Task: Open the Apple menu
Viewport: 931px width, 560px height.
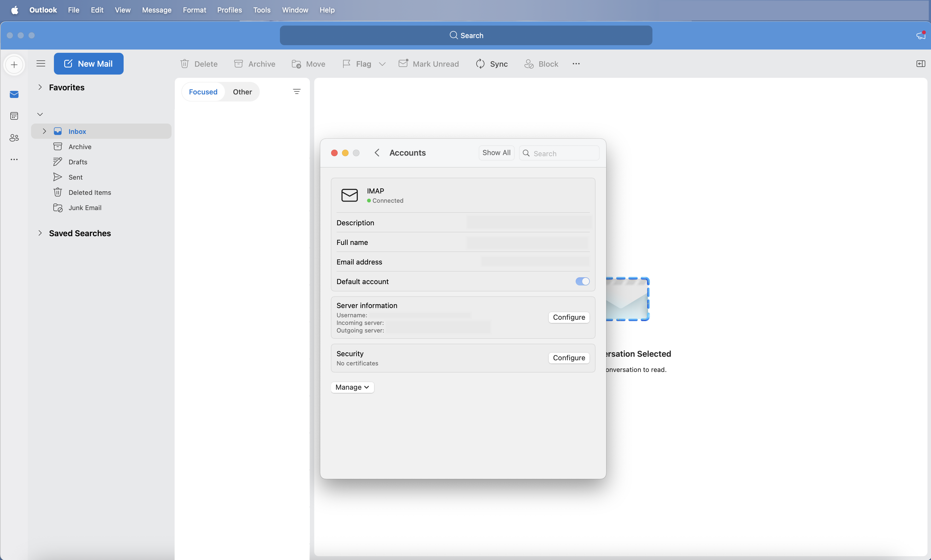Action: [x=15, y=10]
